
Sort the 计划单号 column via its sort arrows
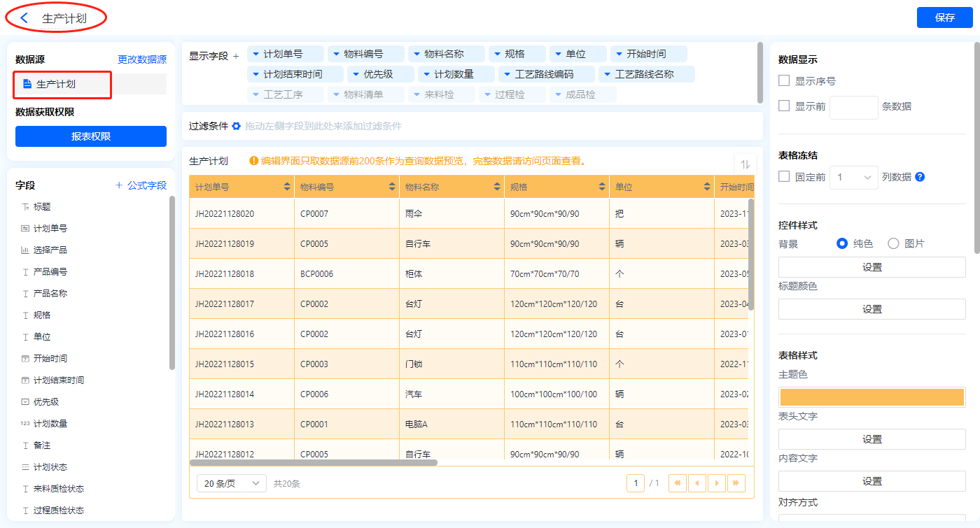(x=287, y=187)
